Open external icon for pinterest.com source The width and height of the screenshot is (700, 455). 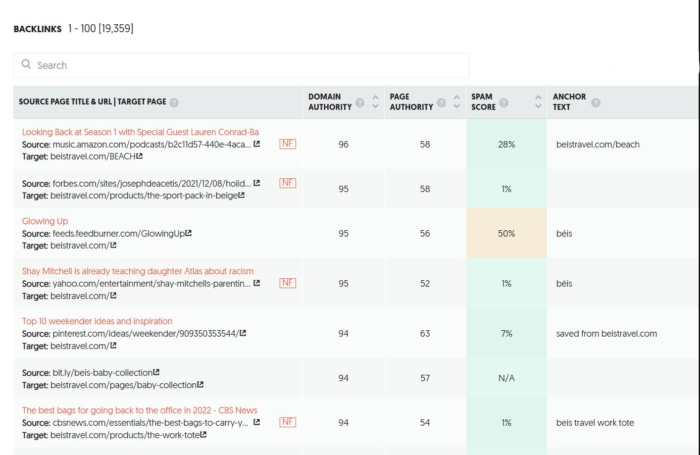[x=243, y=333]
